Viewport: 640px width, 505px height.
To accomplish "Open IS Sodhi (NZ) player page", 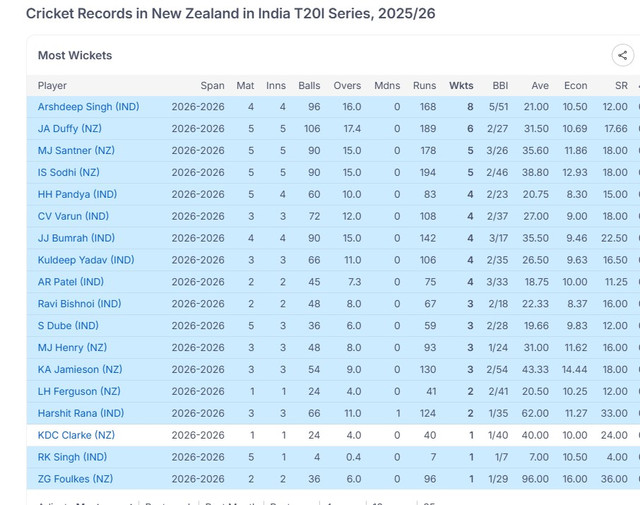I will click(69, 173).
